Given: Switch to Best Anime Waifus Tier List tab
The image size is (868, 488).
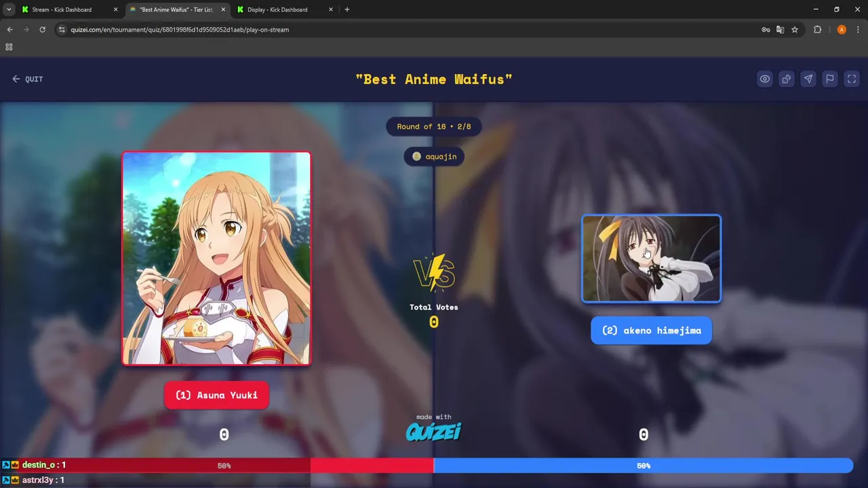Looking at the screenshot, I should click(176, 9).
